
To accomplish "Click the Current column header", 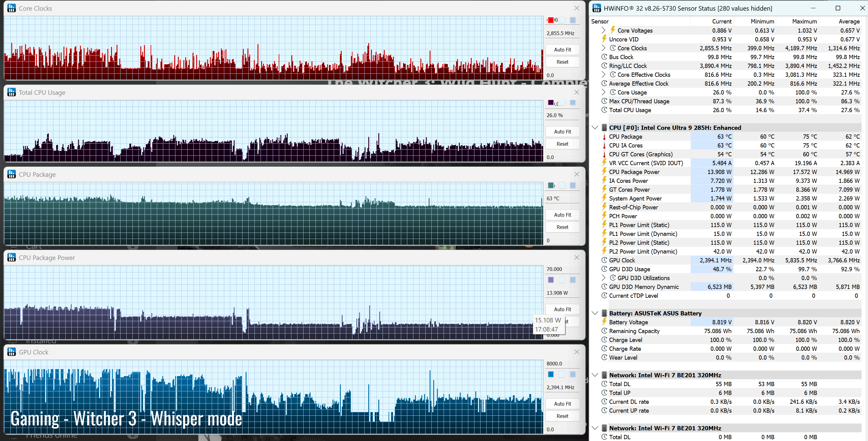I will pos(712,21).
